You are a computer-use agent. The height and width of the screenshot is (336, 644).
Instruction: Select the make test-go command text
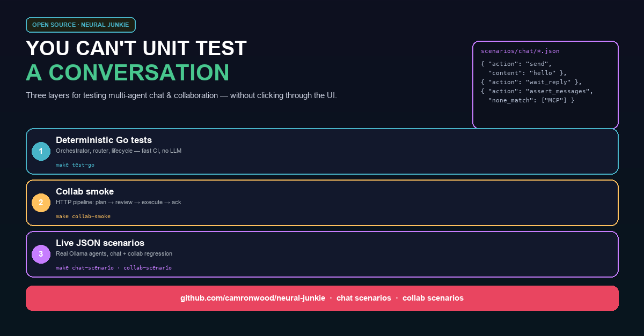click(x=75, y=165)
